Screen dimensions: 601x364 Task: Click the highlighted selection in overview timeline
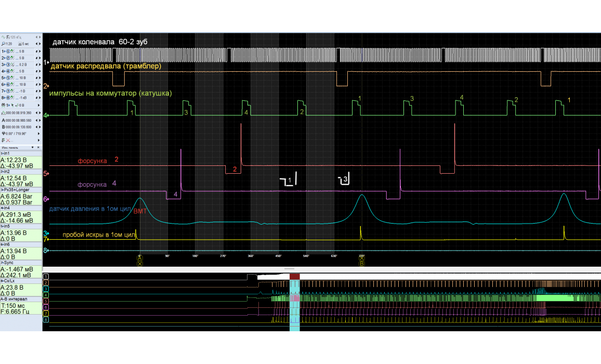coord(295,302)
